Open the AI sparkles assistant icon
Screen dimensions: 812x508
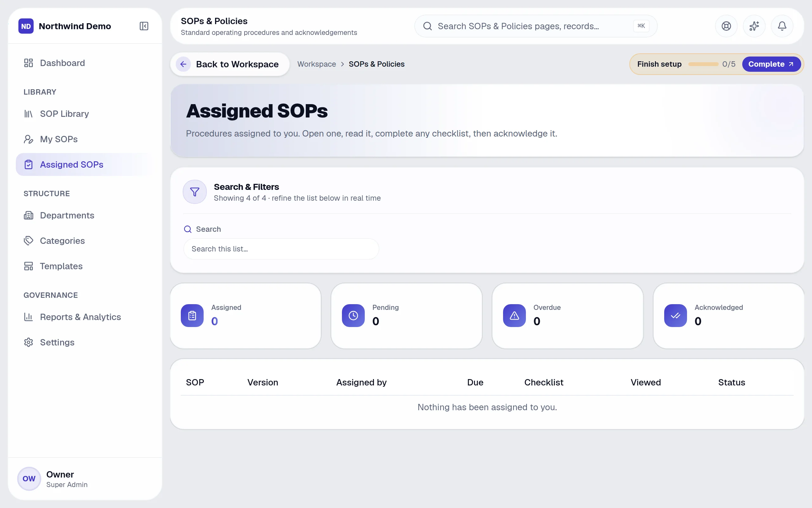[754, 26]
